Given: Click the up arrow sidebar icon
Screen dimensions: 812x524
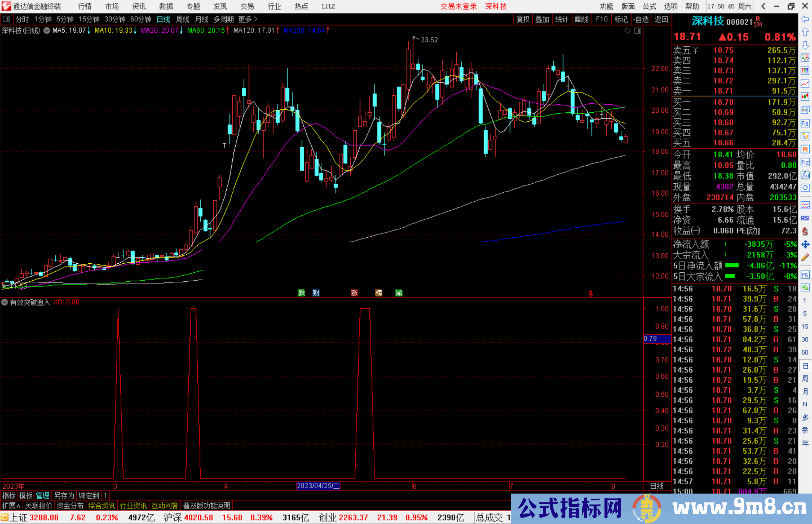Looking at the screenshot, I should coord(805,32).
